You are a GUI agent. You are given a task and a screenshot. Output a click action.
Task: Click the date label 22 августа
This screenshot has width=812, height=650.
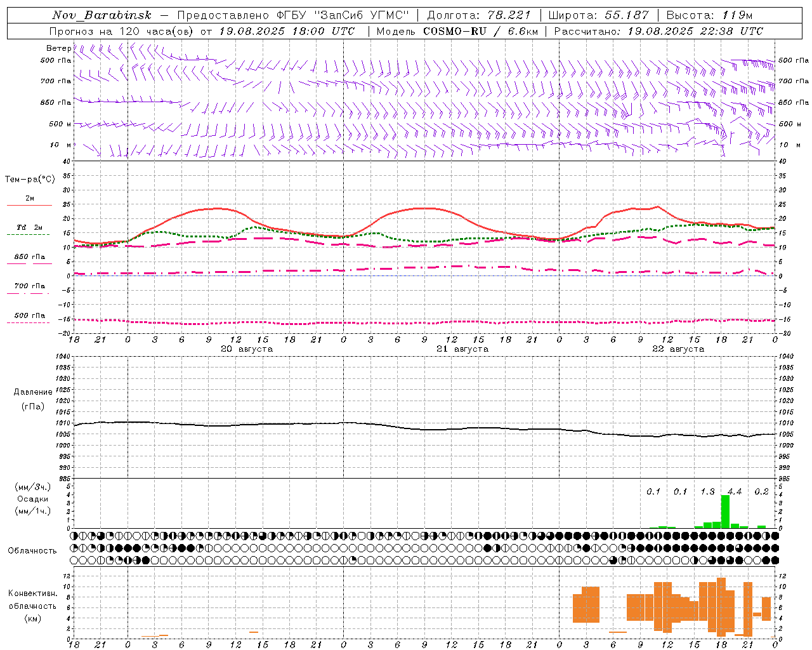point(678,349)
